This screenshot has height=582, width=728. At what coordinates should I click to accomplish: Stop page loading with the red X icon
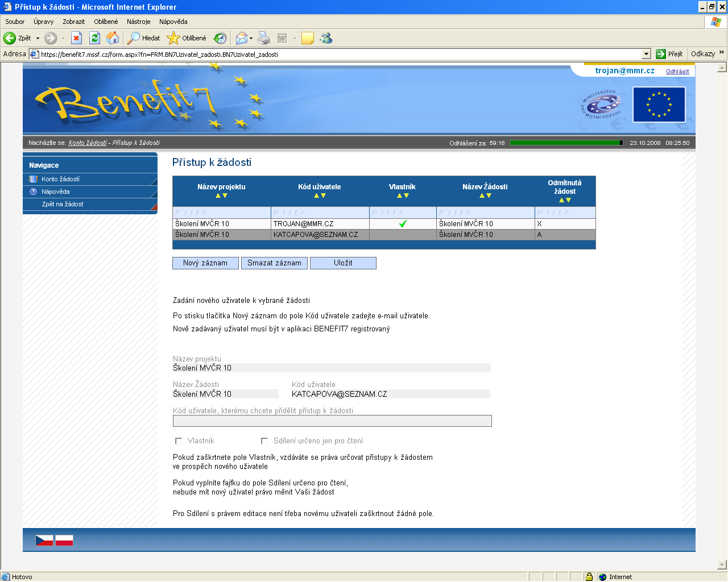point(77,38)
